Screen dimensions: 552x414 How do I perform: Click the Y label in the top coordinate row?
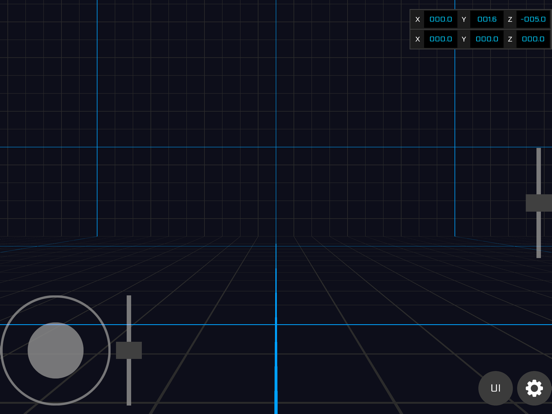(x=464, y=19)
